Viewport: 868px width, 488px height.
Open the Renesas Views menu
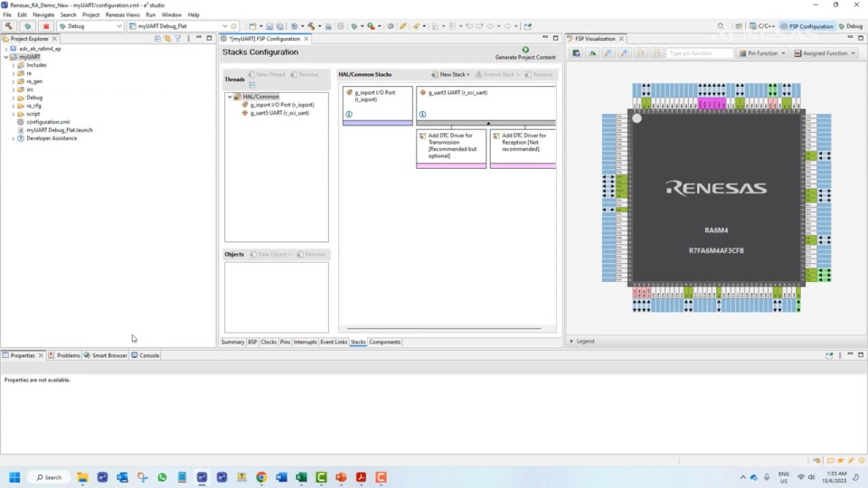click(x=122, y=15)
